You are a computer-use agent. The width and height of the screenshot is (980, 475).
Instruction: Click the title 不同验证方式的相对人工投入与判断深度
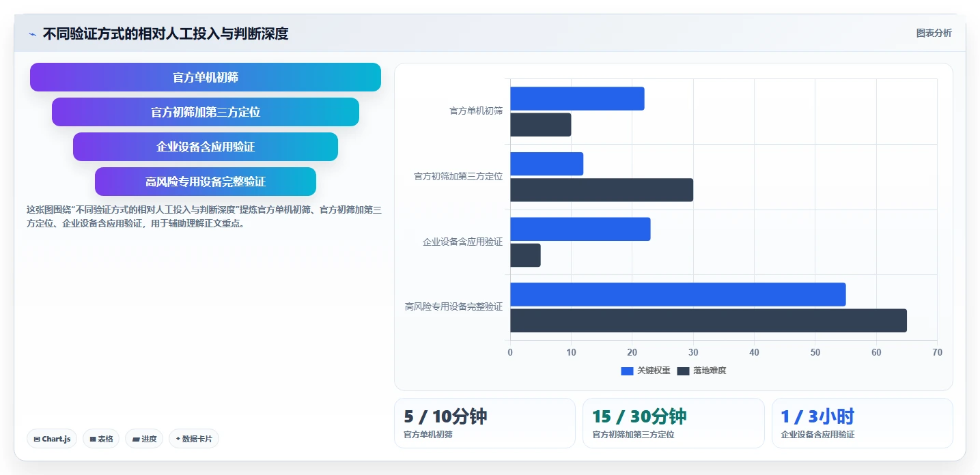pyautogui.click(x=165, y=33)
